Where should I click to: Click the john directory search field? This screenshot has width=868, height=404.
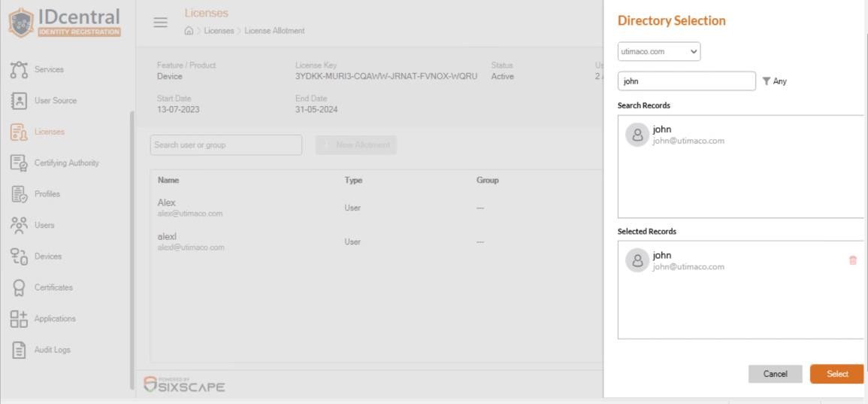point(686,81)
